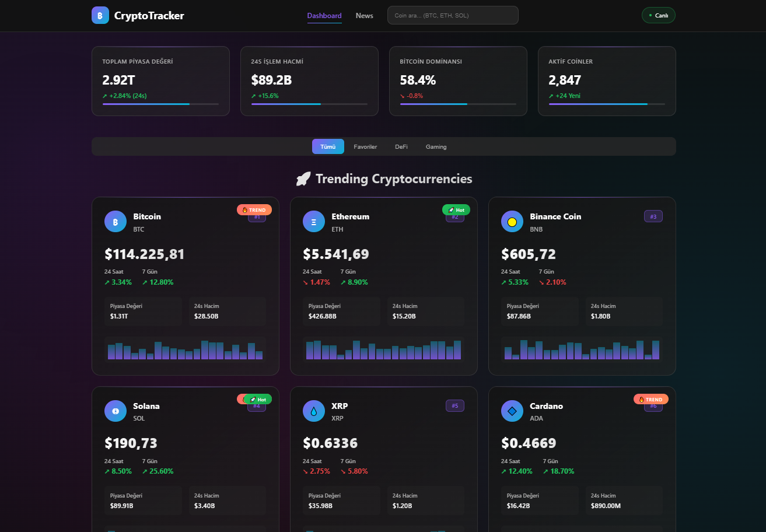Click the Binance Coin price "$605,72"
The image size is (766, 532).
point(529,254)
